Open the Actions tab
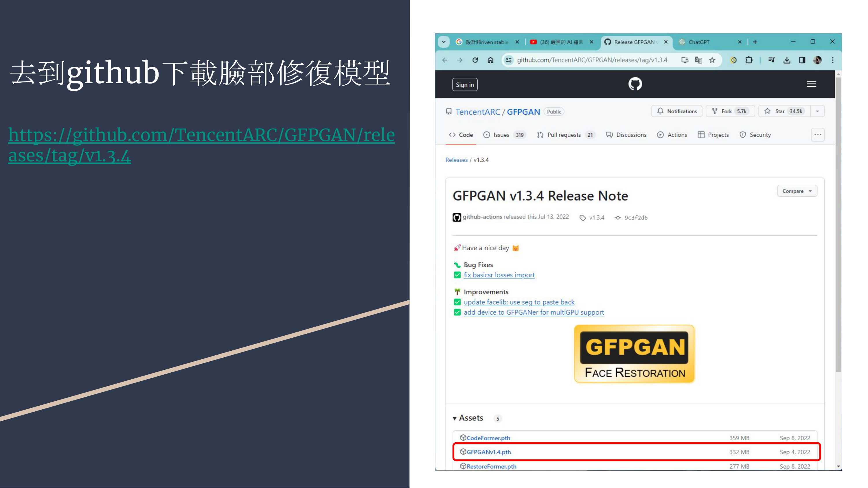 tap(672, 135)
